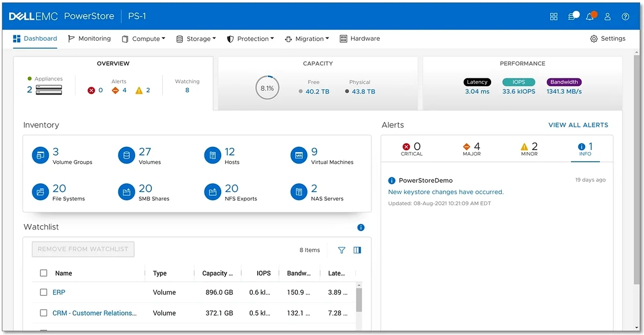644x335 pixels.
Task: Click the ERP capacity cell 896.0 GB
Action: click(219, 293)
